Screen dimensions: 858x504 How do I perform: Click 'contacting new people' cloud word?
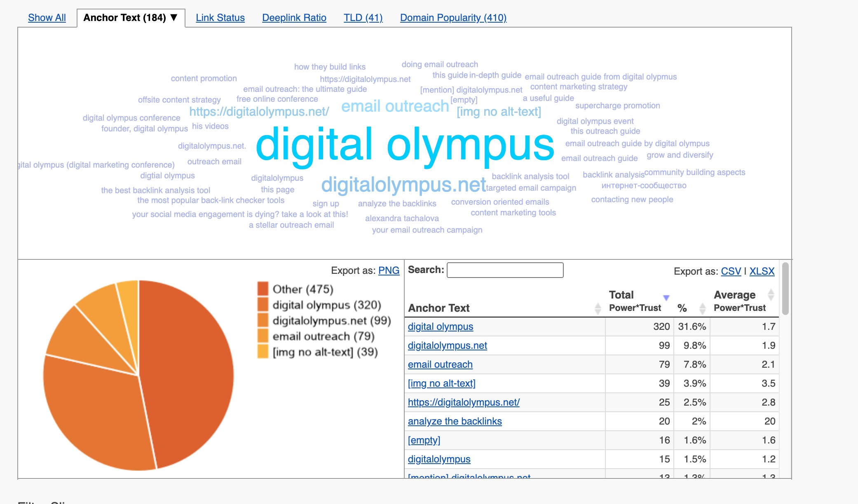click(632, 199)
